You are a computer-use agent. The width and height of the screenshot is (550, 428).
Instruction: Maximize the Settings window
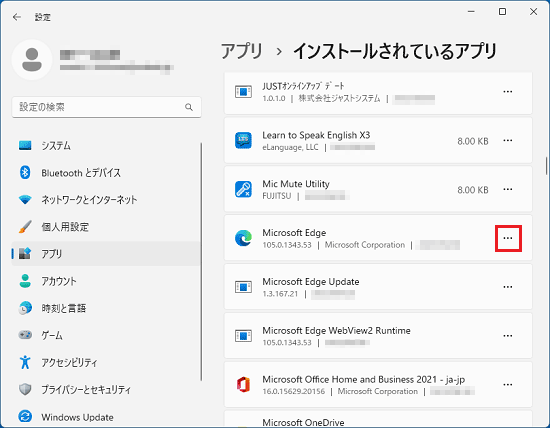[x=502, y=12]
